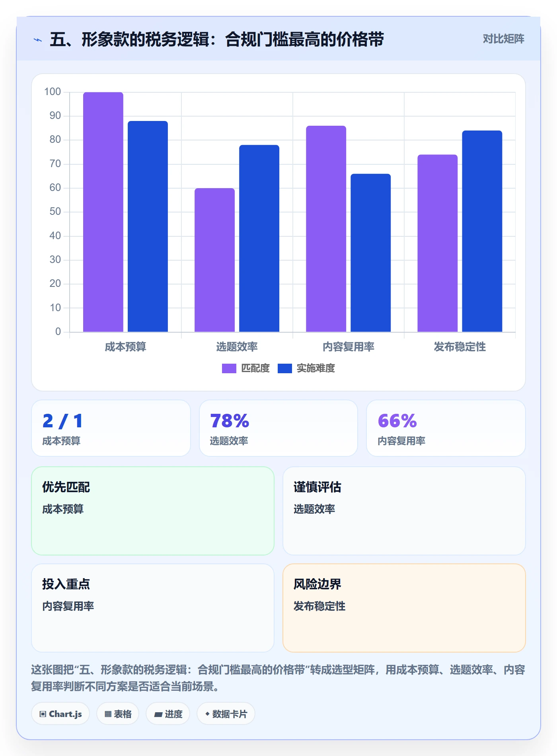Image resolution: width=557 pixels, height=756 pixels.
Task: Click the blue 实施难度 bar for 发布稳定性
Action: pyautogui.click(x=482, y=231)
